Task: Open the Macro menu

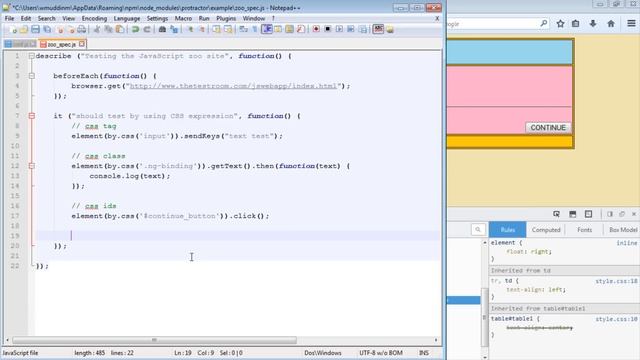Action: click(183, 19)
